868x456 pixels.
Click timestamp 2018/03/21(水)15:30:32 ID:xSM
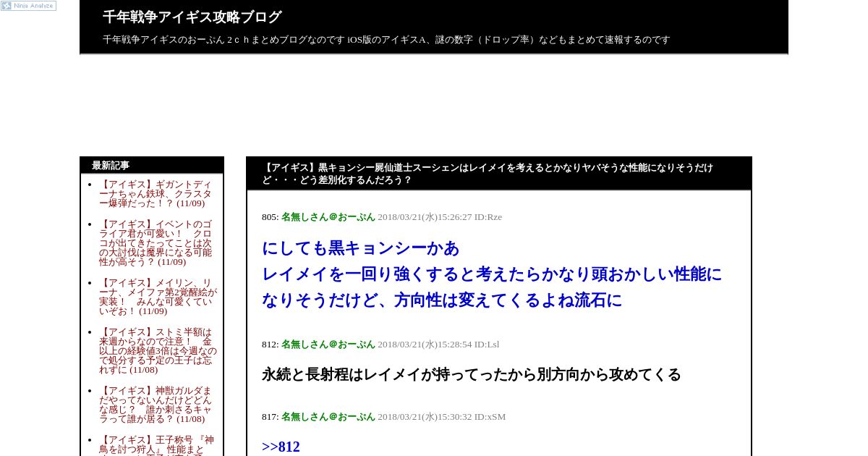441,417
